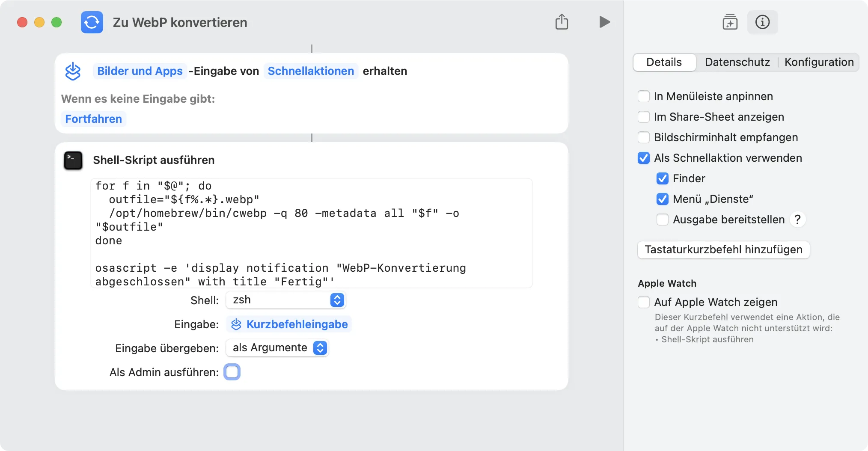
Task: Switch to the Konfiguration tab
Action: pos(819,62)
